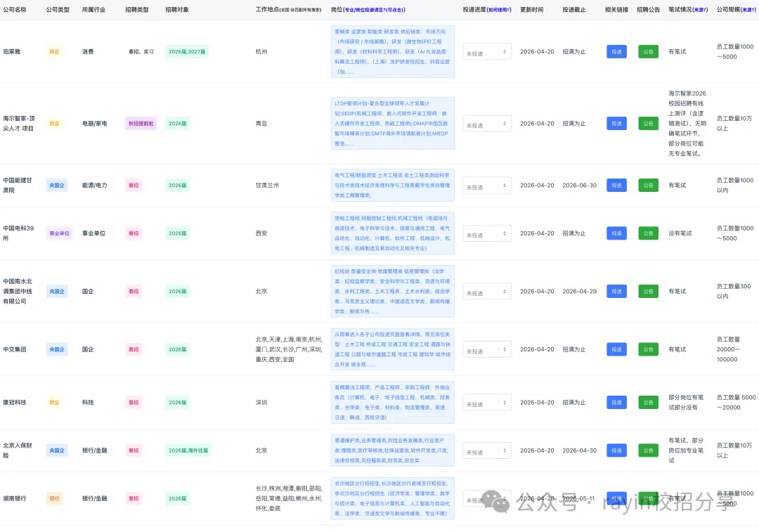Select company name 中交集团

coord(15,349)
